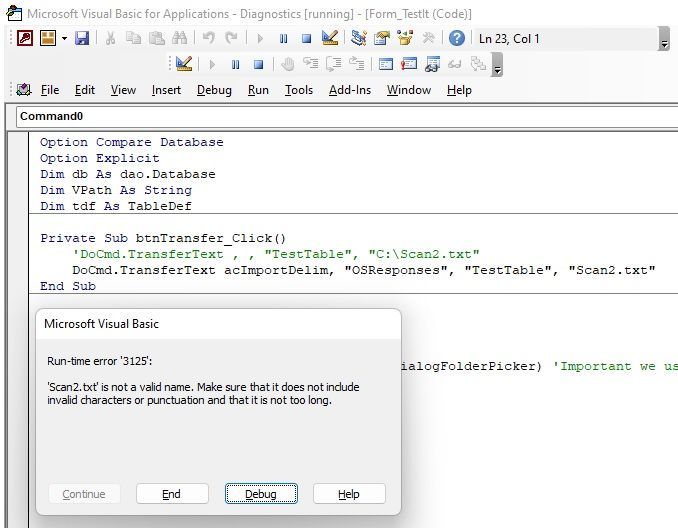The width and height of the screenshot is (678, 528).
Task: Click the blue question mark Help icon
Action: pos(457,38)
